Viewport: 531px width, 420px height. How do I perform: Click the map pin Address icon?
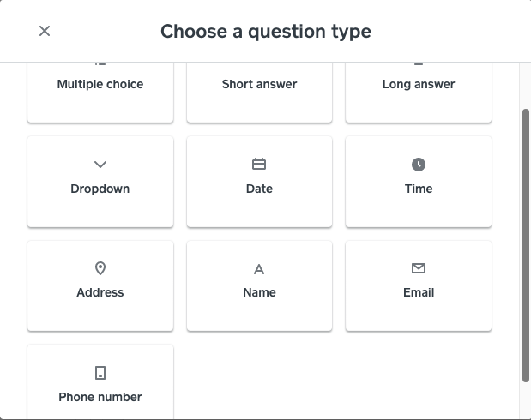click(x=100, y=268)
